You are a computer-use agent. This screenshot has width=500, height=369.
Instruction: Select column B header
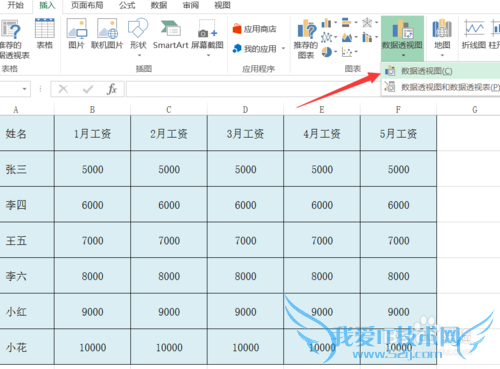(x=92, y=110)
